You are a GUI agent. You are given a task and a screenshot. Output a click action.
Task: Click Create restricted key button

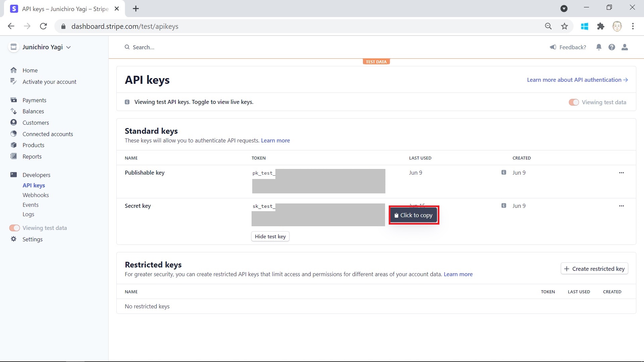594,269
